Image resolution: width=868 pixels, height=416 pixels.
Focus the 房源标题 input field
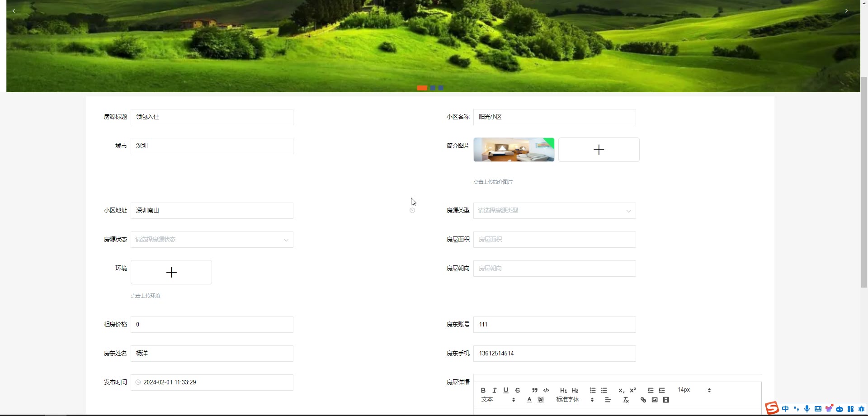pyautogui.click(x=212, y=117)
